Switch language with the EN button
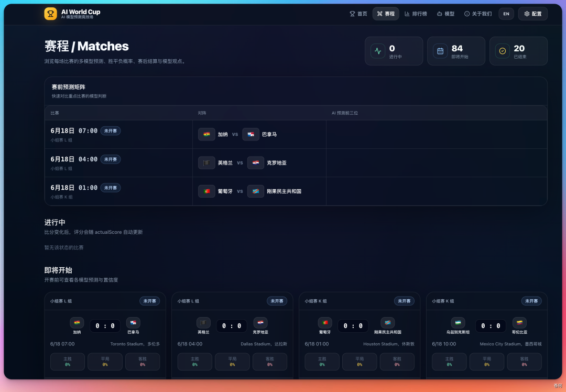Viewport: 566px width, 392px height. tap(506, 14)
